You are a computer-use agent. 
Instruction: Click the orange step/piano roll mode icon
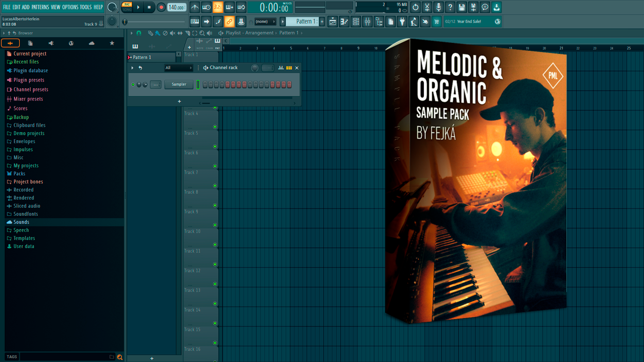point(289,68)
